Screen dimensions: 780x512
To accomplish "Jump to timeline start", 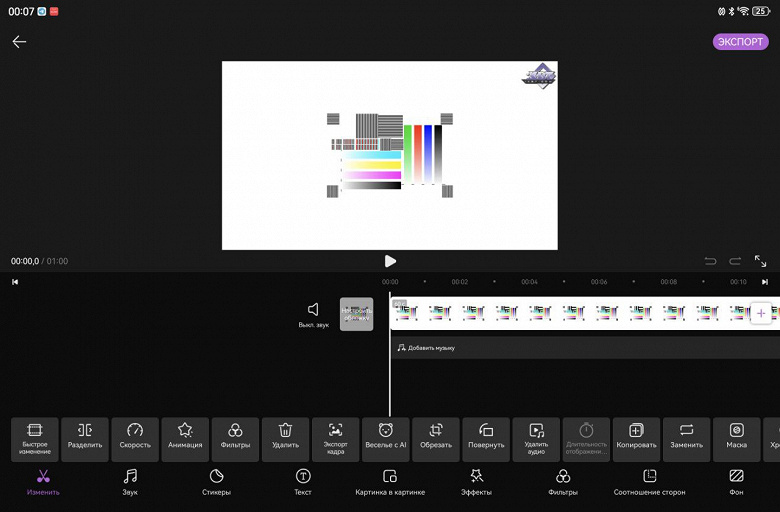I will (15, 282).
